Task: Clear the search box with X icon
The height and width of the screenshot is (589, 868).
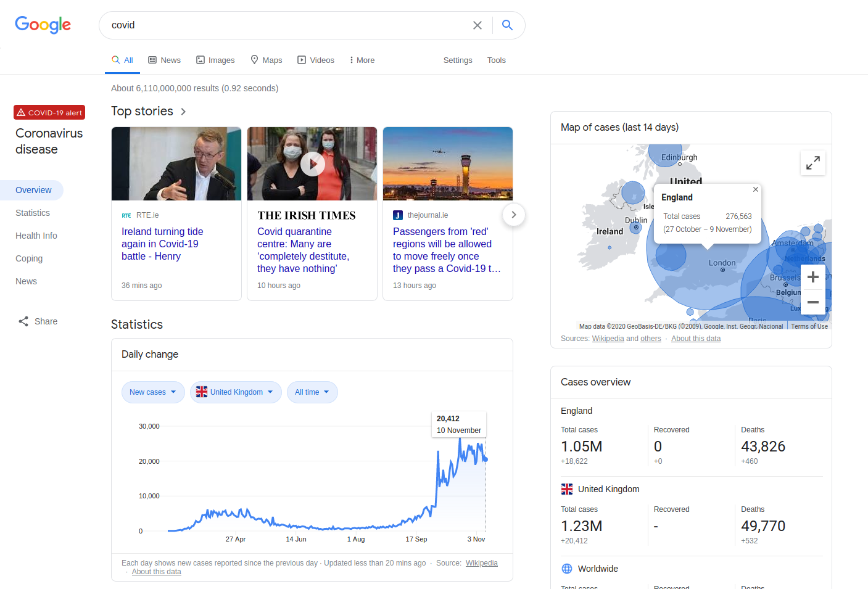Action: 477,25
